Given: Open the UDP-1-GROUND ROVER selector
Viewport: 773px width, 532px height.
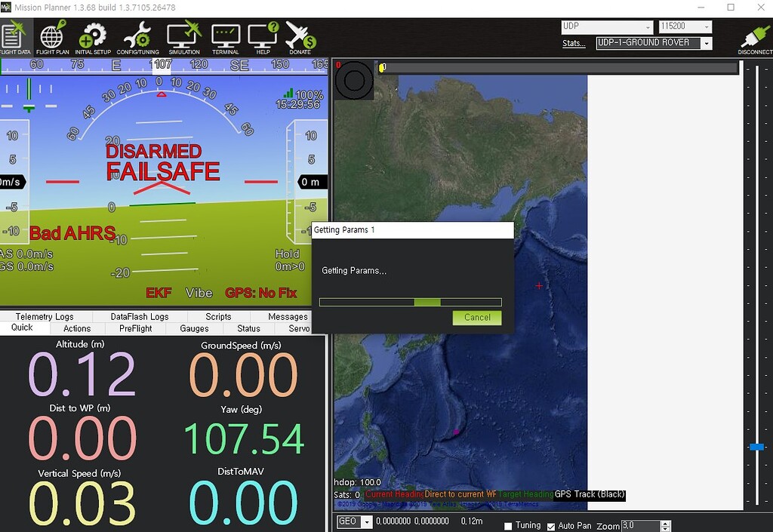Looking at the screenshot, I should click(x=707, y=43).
